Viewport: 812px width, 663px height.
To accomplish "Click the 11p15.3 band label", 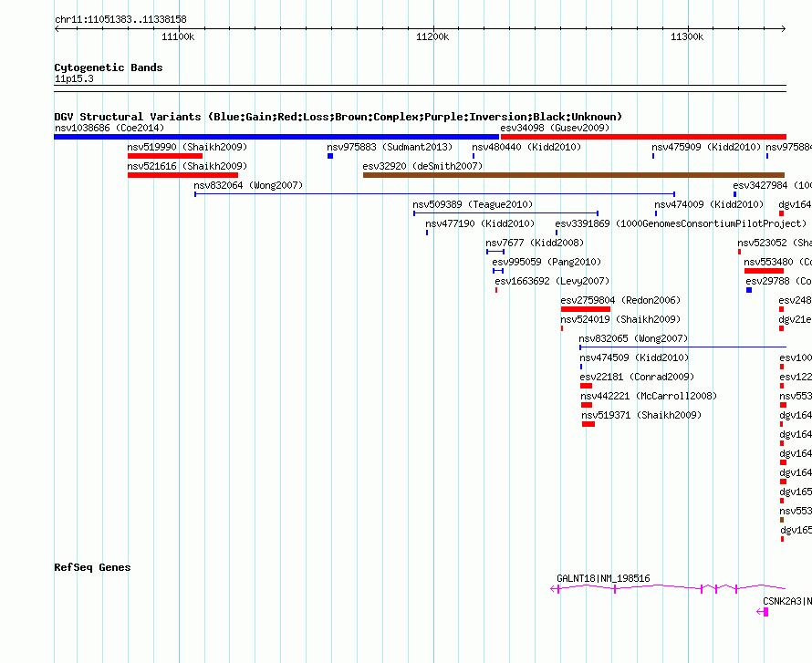I will [74, 79].
